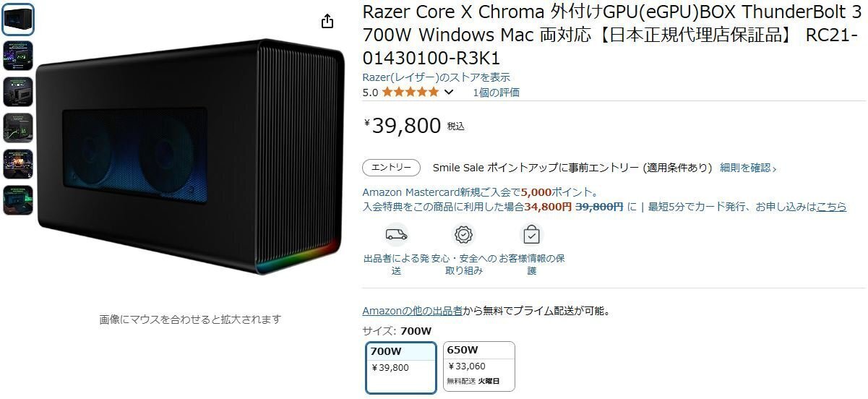Viewport: 868px width, 399px height.
Task: Show the fifth thumbnail image
Action: pyautogui.click(x=17, y=164)
